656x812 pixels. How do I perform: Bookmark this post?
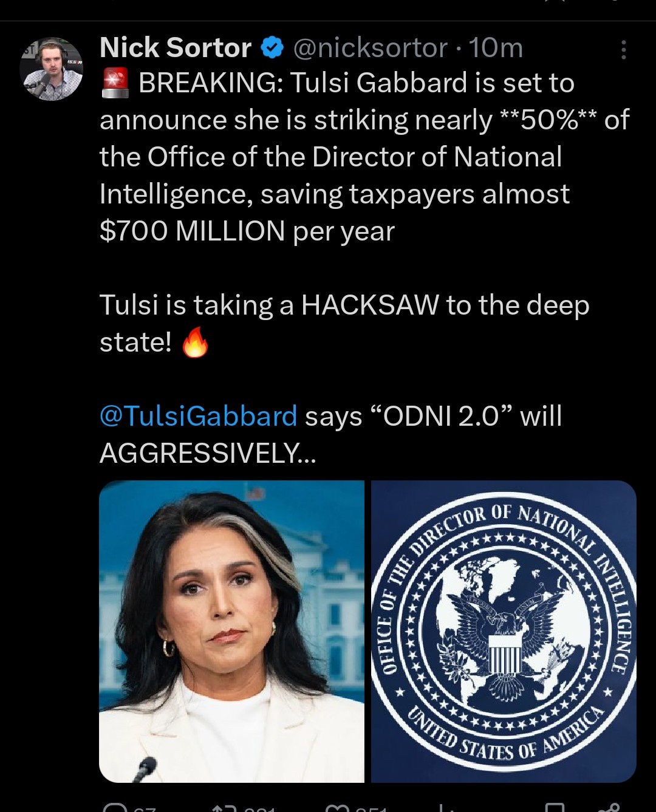[555, 808]
